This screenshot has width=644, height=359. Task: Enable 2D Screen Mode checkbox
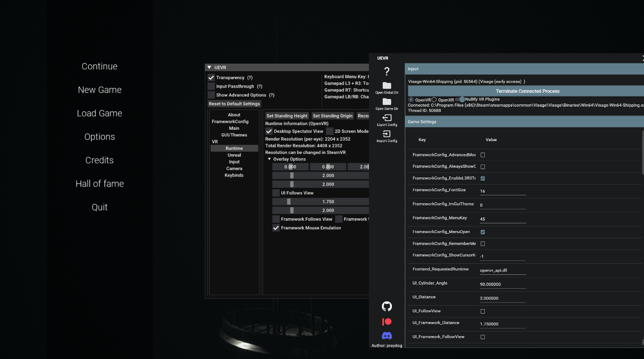click(330, 131)
